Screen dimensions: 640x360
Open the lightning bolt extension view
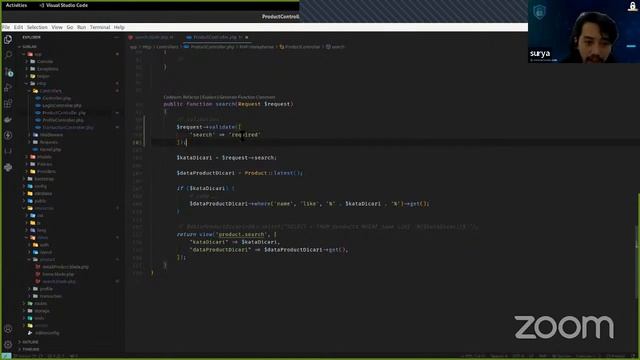pos(8,135)
